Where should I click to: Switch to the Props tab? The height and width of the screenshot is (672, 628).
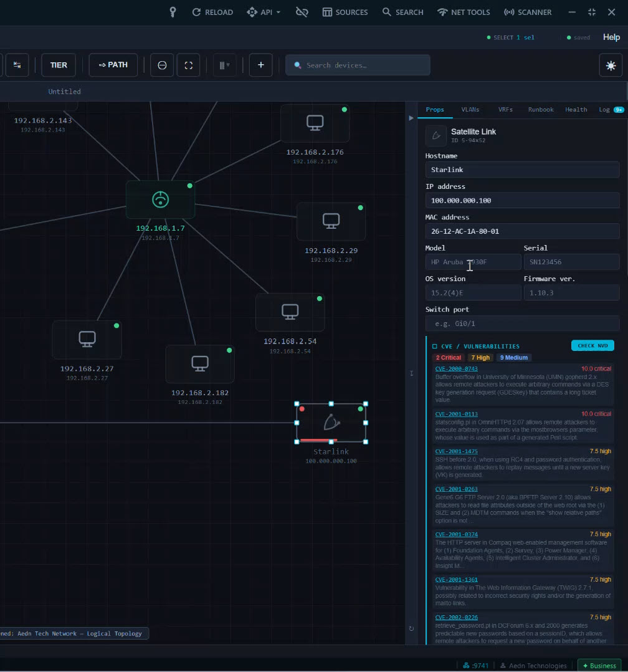click(x=435, y=110)
